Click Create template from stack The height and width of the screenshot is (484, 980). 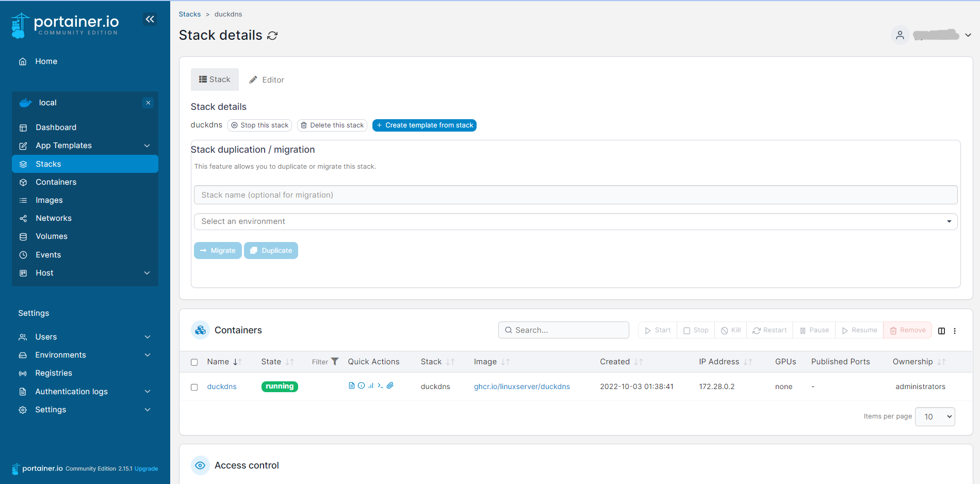coord(424,125)
